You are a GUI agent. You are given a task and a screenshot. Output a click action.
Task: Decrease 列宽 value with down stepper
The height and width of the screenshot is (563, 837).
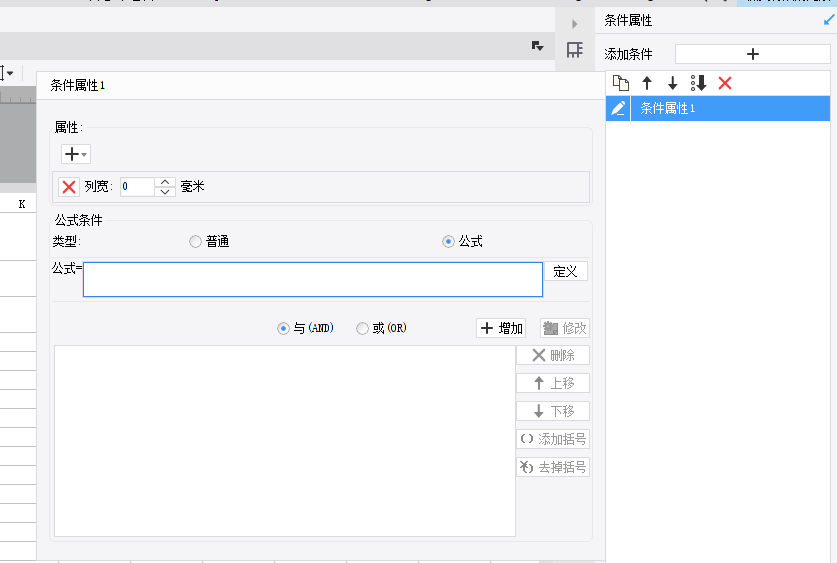165,192
